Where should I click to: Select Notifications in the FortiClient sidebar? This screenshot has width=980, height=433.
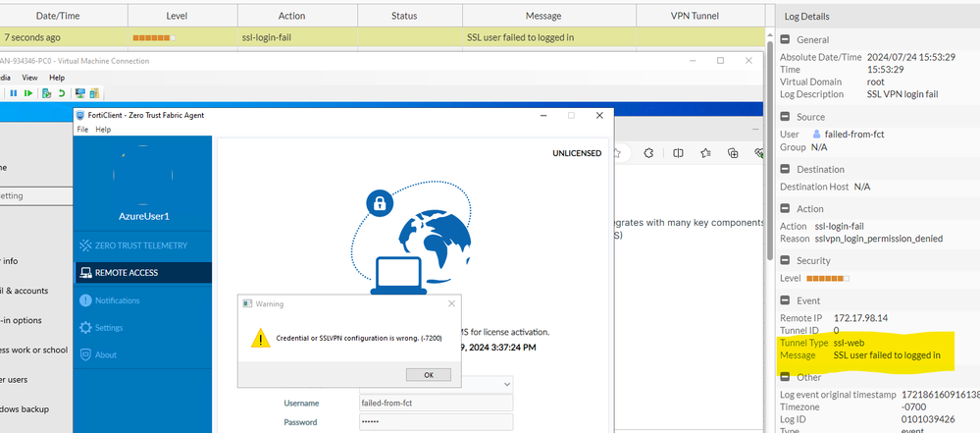pyautogui.click(x=117, y=300)
